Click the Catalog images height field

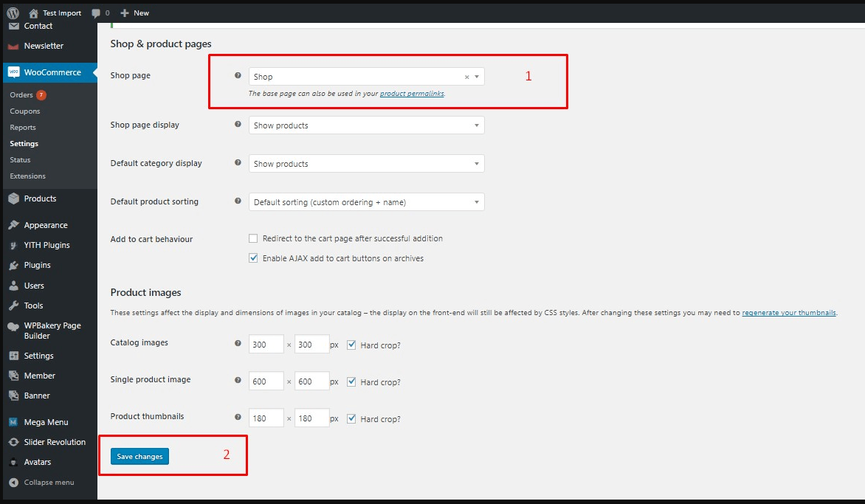click(x=311, y=344)
